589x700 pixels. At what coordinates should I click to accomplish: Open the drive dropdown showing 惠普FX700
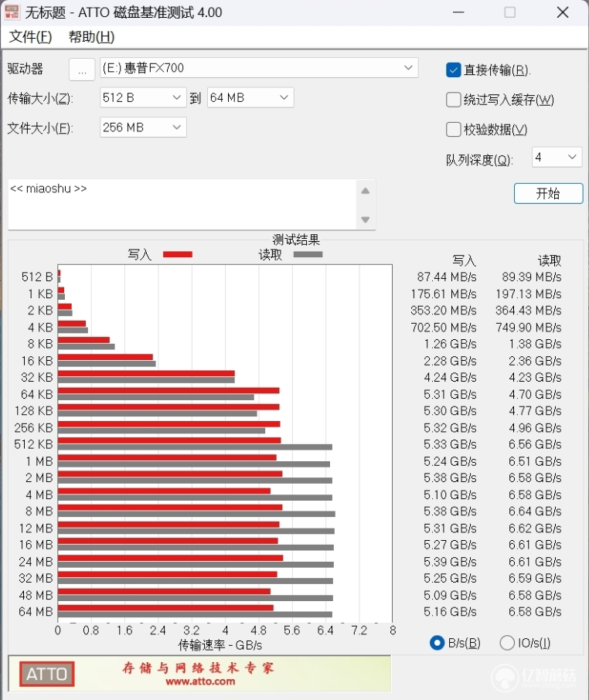point(259,68)
